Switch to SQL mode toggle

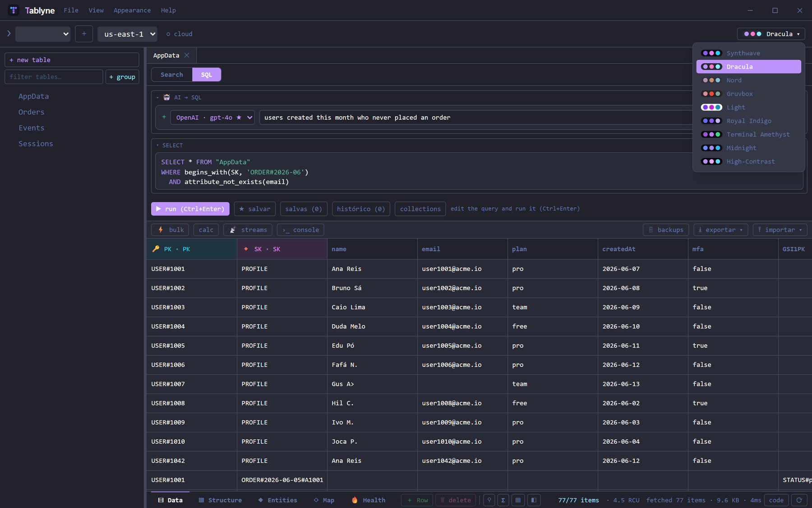click(207, 75)
